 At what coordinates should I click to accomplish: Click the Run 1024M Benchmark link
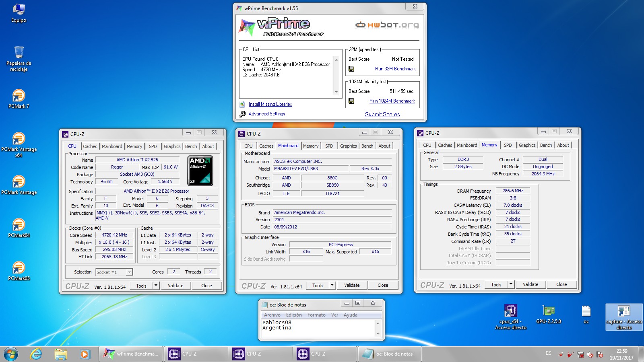coord(392,101)
